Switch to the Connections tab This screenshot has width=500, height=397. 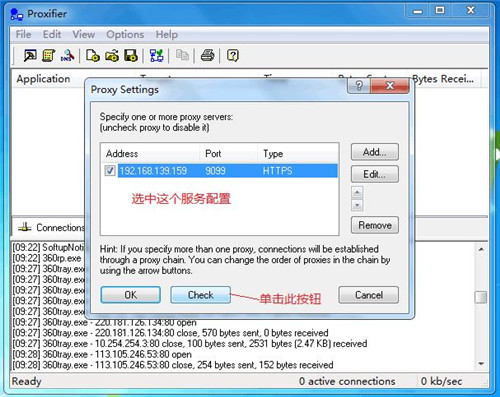click(x=52, y=228)
